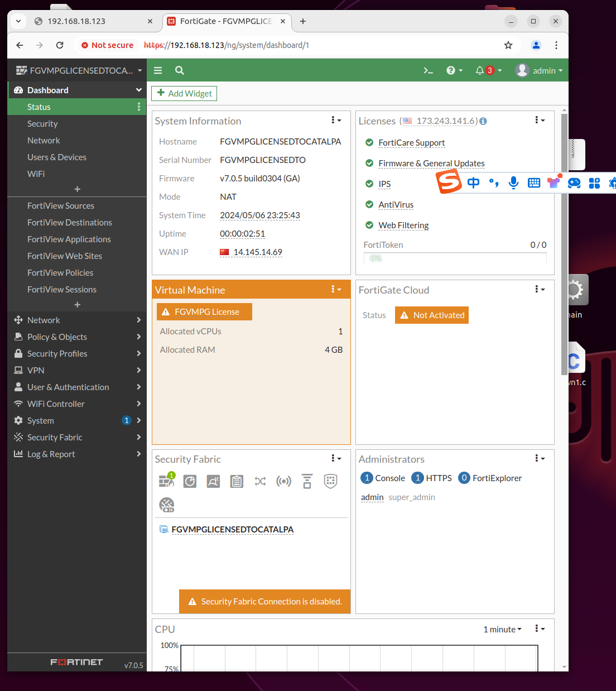Open the Virtual Machine widget options menu
The width and height of the screenshot is (616, 691).
point(336,289)
